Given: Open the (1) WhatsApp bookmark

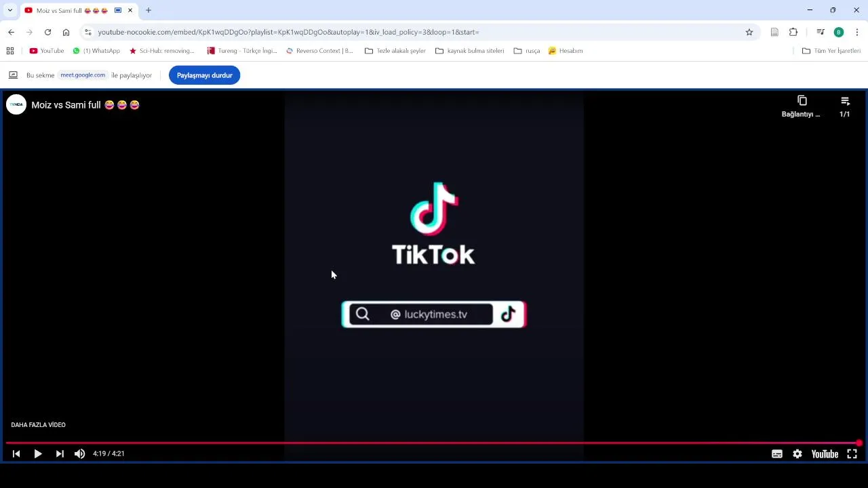Looking at the screenshot, I should coord(96,51).
